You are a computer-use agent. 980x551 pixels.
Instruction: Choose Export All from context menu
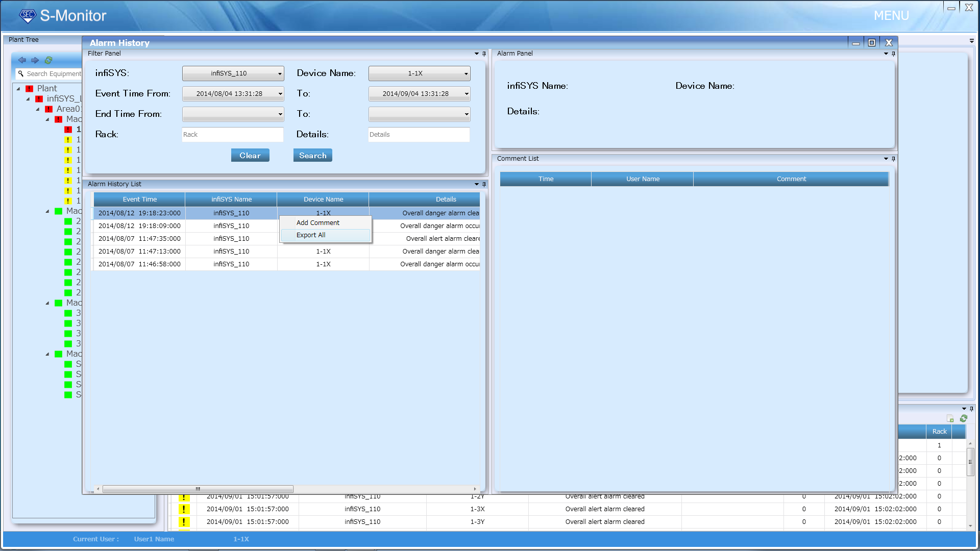coord(311,235)
